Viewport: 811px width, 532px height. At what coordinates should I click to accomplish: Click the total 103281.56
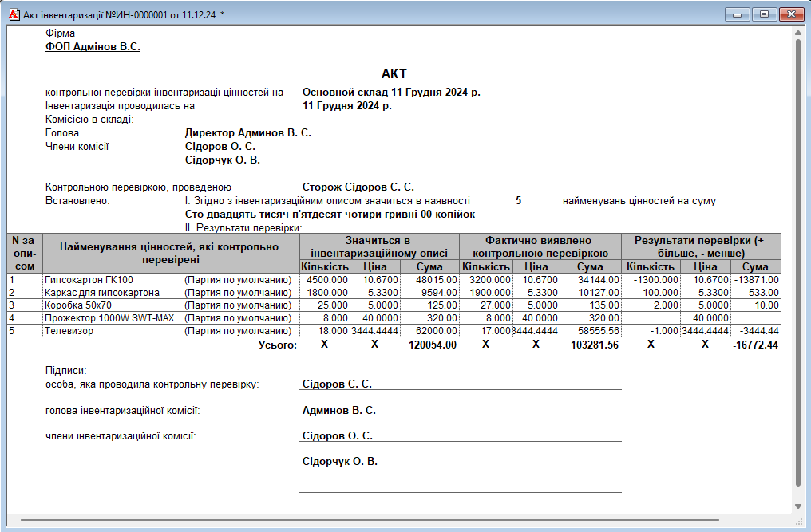coord(595,345)
